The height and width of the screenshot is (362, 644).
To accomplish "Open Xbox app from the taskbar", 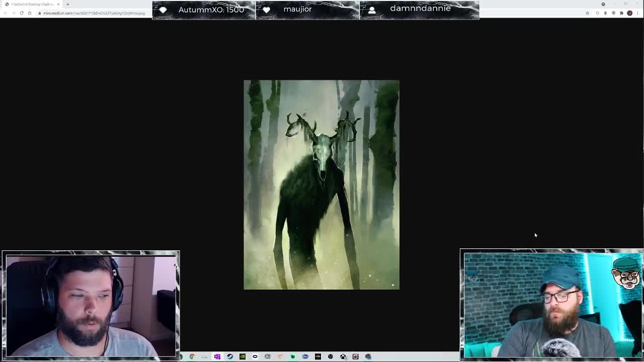I will pos(343,356).
